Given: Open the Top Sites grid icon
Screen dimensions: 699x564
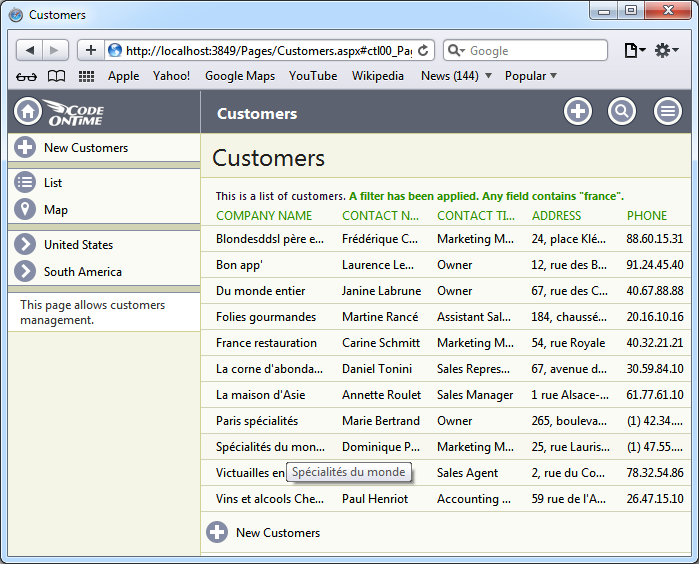Looking at the screenshot, I should tap(86, 76).
